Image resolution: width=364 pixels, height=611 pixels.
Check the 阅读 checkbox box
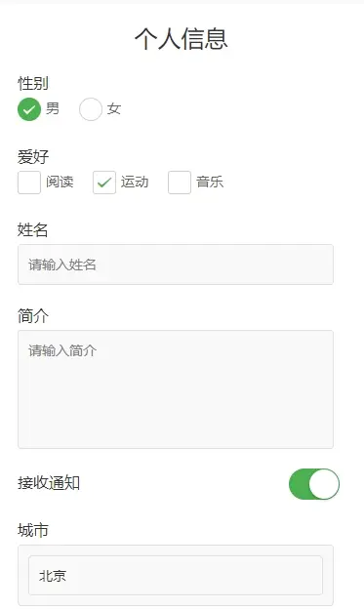click(29, 182)
